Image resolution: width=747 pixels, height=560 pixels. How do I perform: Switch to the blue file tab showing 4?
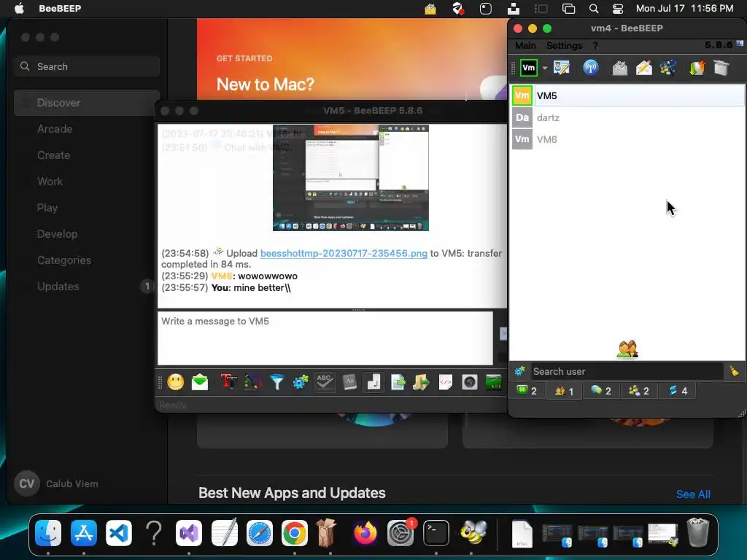(678, 391)
